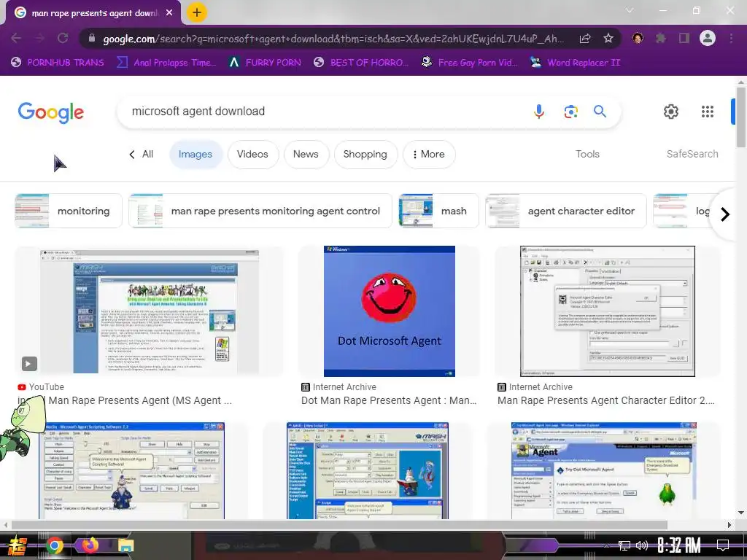The width and height of the screenshot is (747, 560).
Task: Reload the current page
Action: [x=63, y=38]
